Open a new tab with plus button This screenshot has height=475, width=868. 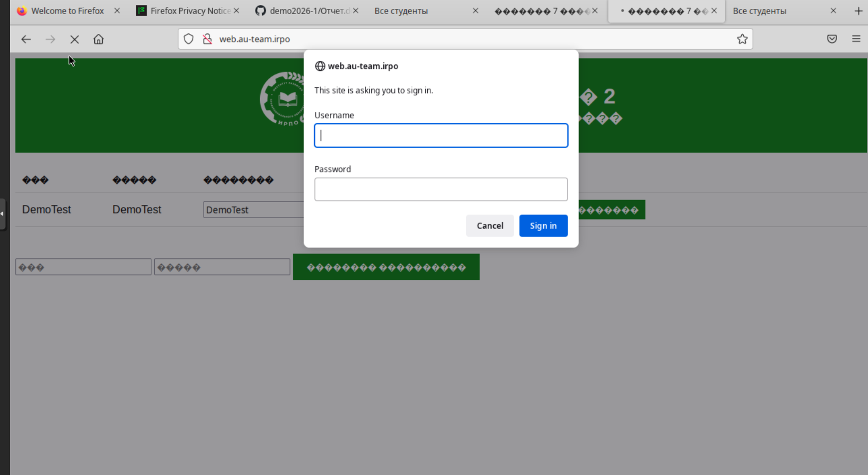tap(858, 11)
